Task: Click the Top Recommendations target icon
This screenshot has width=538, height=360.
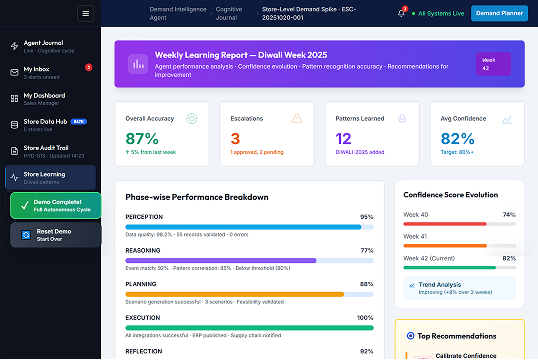Action: click(410, 336)
